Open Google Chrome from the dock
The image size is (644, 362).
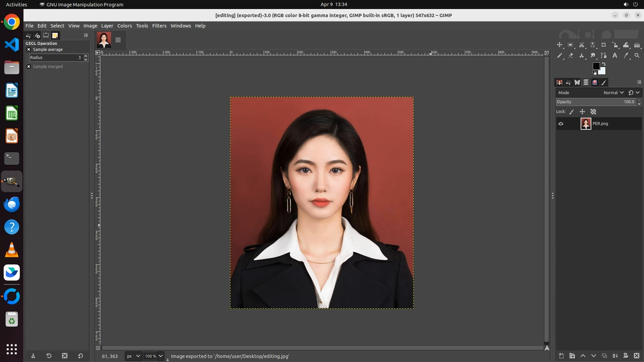(12, 22)
